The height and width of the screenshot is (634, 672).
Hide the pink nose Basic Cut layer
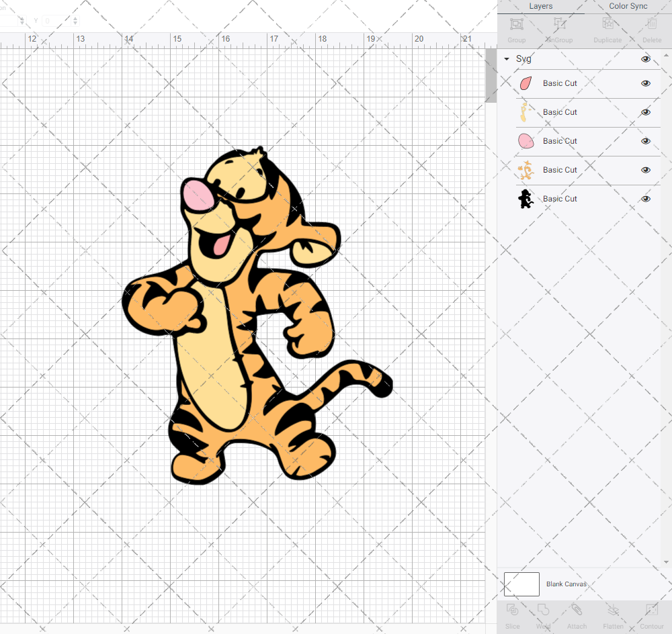646,141
